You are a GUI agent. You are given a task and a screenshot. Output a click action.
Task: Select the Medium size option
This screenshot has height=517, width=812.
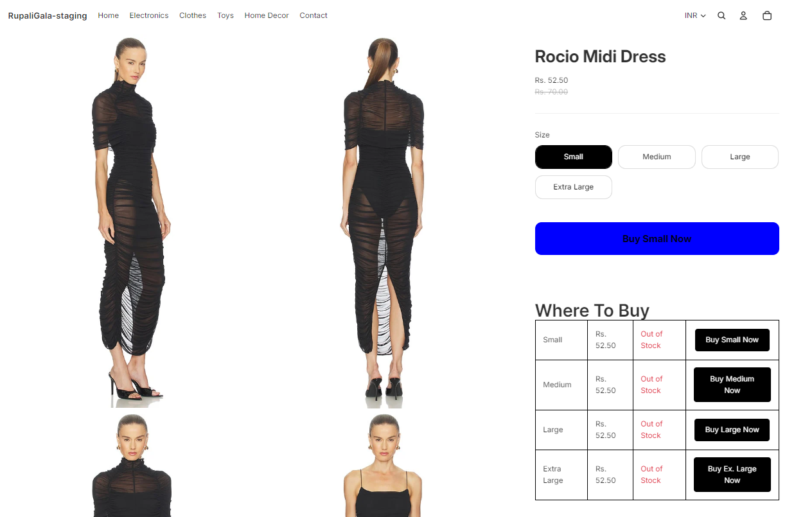(657, 157)
